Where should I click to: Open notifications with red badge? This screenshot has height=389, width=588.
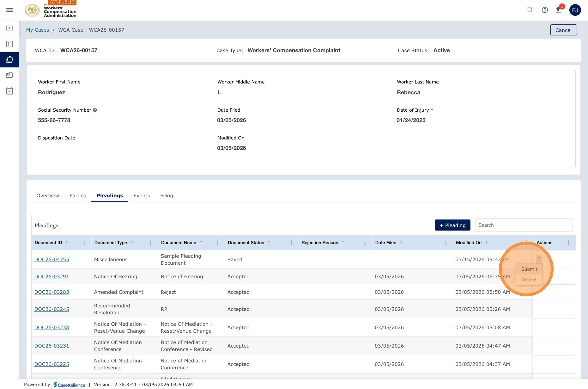[x=559, y=9]
